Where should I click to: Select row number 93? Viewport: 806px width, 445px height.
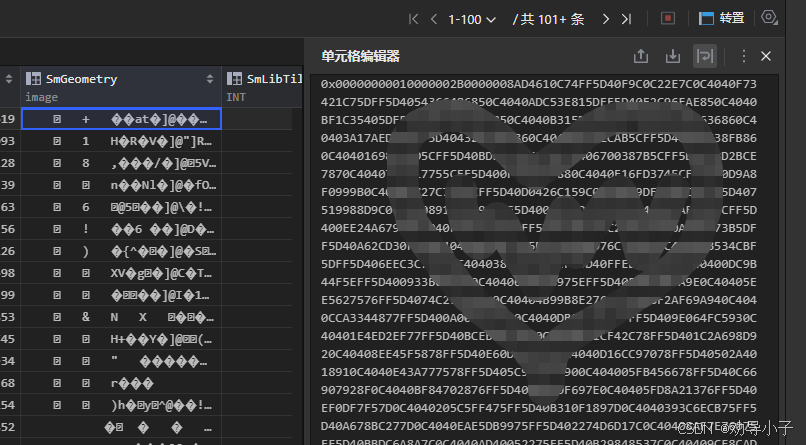(9, 141)
